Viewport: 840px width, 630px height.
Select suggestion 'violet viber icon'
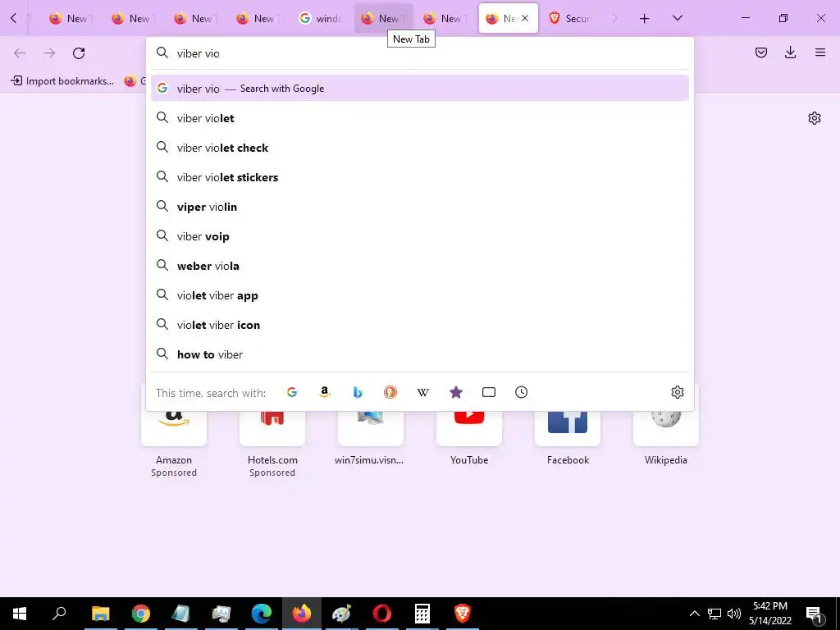[419, 325]
